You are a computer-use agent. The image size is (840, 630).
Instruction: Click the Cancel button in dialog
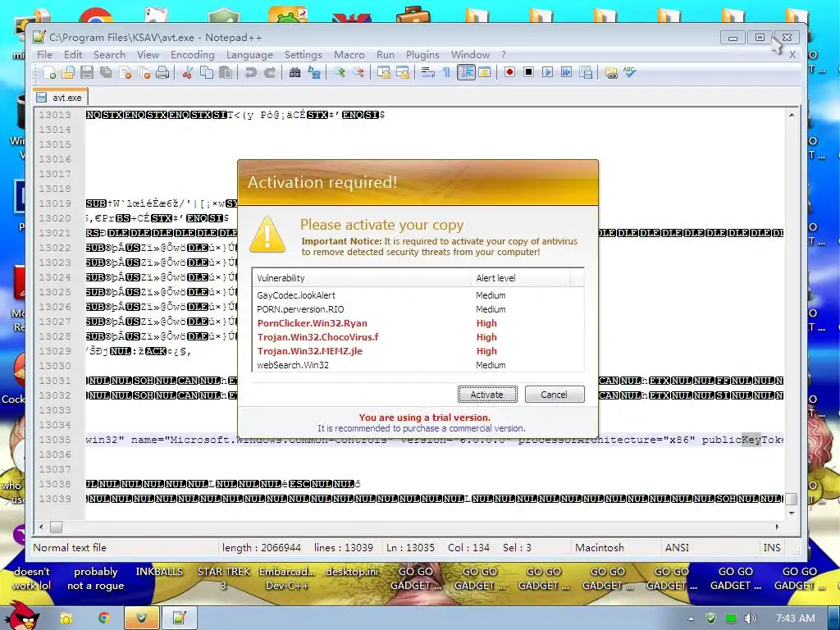554,395
